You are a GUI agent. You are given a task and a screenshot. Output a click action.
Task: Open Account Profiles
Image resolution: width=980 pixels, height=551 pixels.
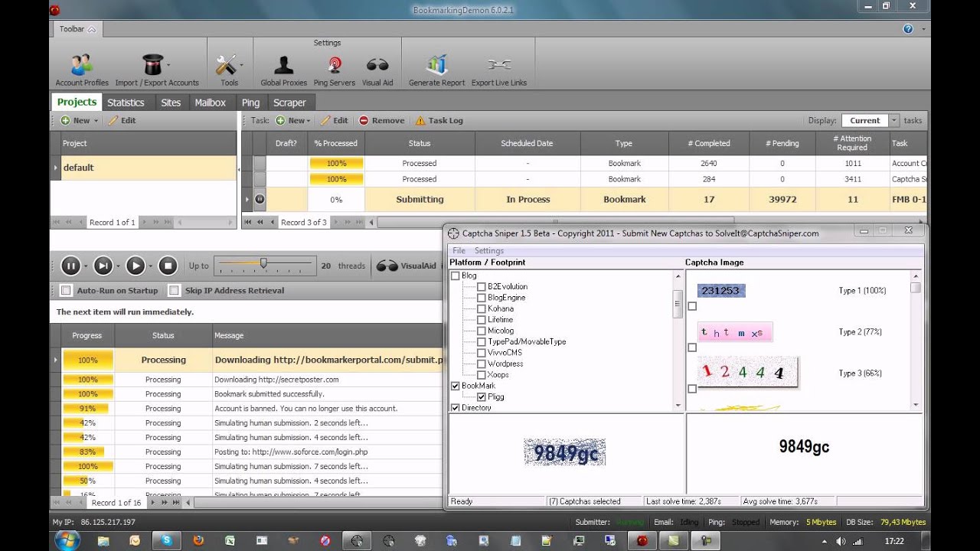pyautogui.click(x=82, y=70)
